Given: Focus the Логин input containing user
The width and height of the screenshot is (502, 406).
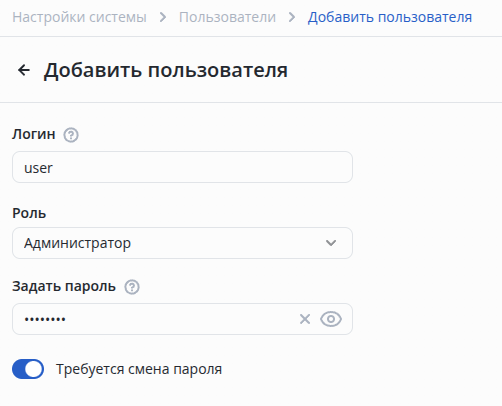Looking at the screenshot, I should [x=182, y=167].
